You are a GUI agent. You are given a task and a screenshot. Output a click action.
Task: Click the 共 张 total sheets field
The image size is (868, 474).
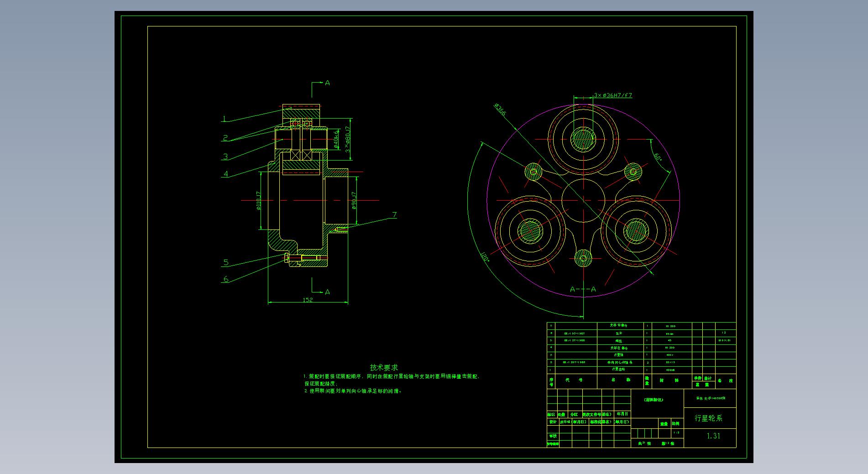coord(644,443)
